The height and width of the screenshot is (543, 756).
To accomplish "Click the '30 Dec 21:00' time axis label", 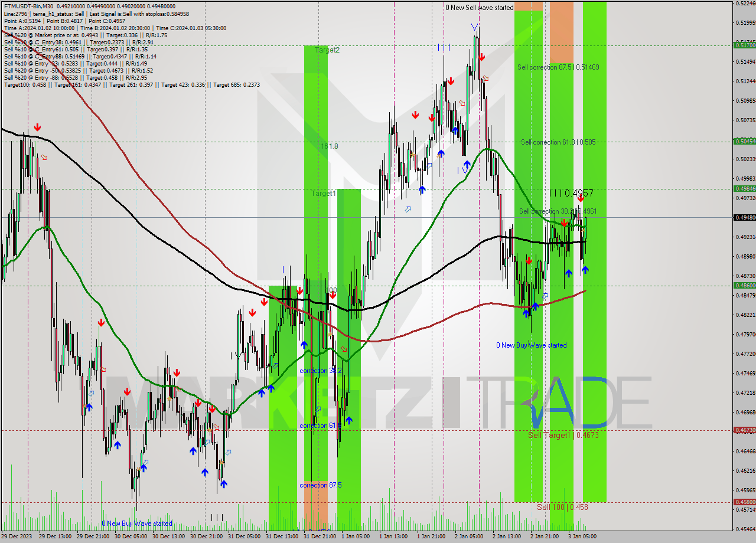I will tap(206, 537).
